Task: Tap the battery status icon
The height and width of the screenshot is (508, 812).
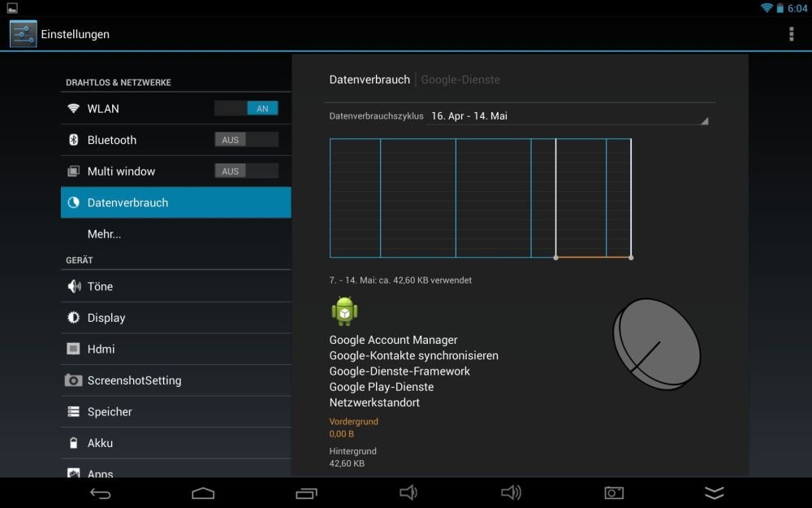Action: click(x=780, y=8)
